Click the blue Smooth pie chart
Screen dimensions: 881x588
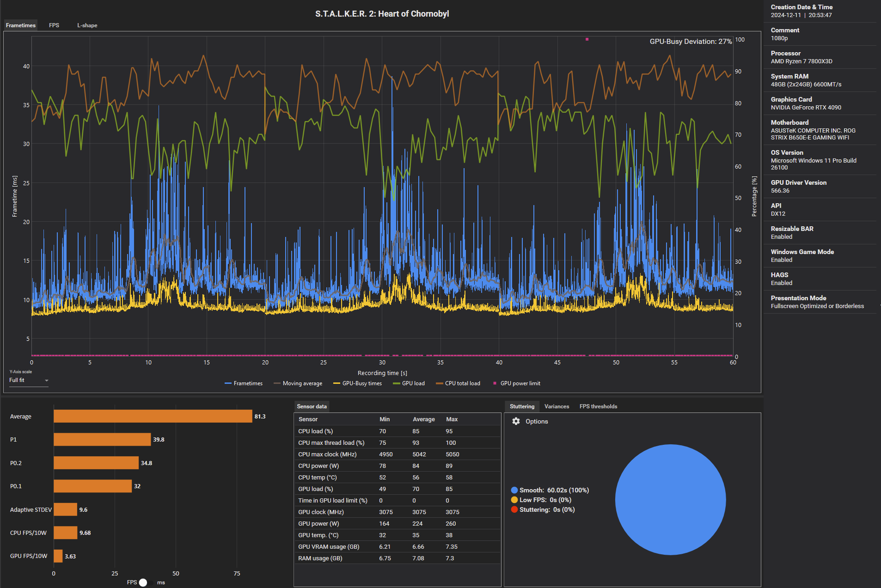(x=670, y=500)
